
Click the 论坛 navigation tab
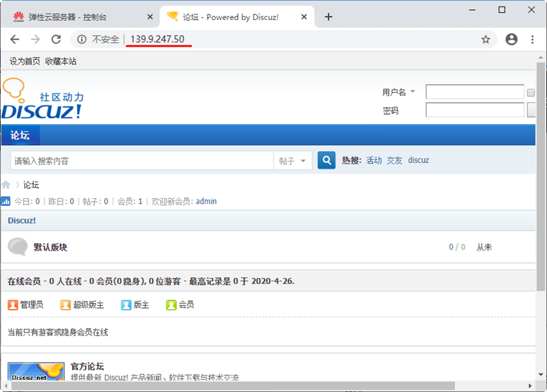coord(20,135)
